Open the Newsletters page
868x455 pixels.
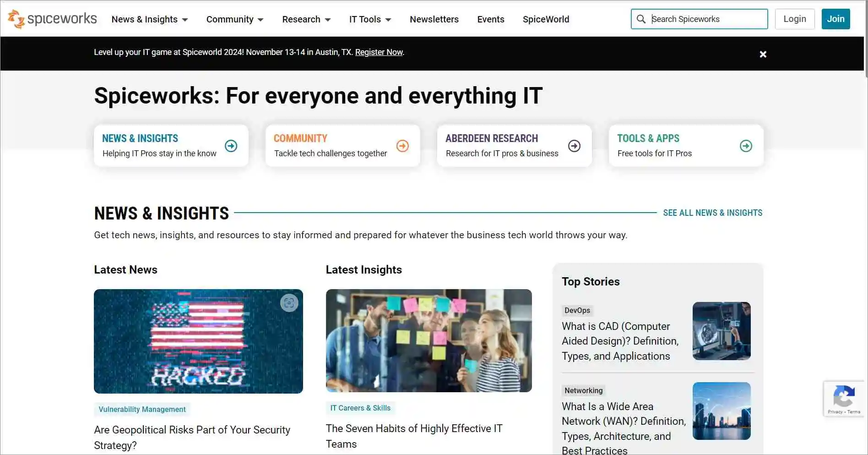click(434, 19)
